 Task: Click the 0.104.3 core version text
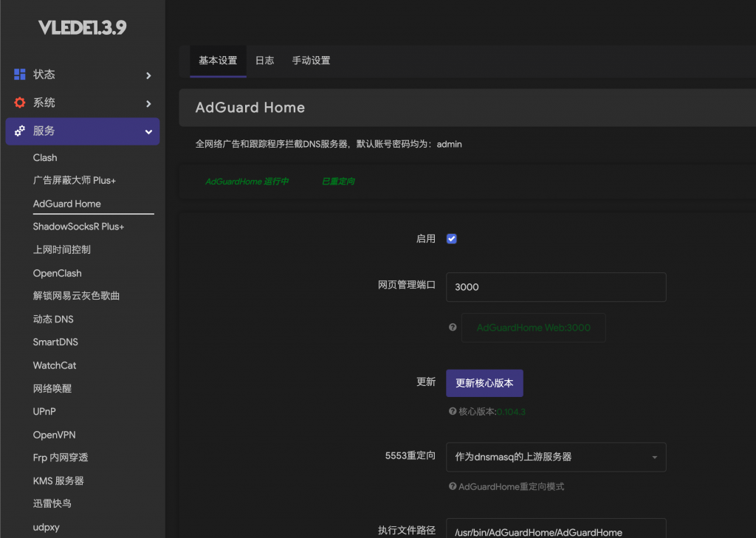[x=511, y=412]
